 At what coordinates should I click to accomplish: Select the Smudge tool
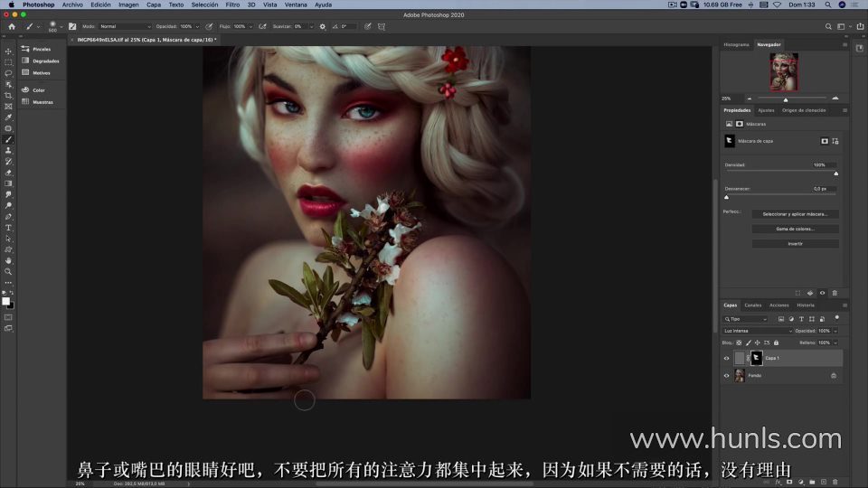[x=8, y=195]
